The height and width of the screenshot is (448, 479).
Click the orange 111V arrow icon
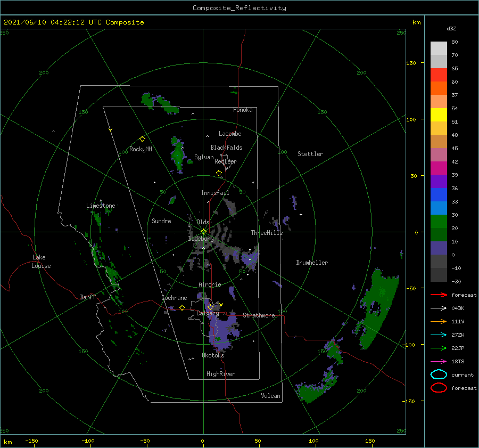point(439,321)
